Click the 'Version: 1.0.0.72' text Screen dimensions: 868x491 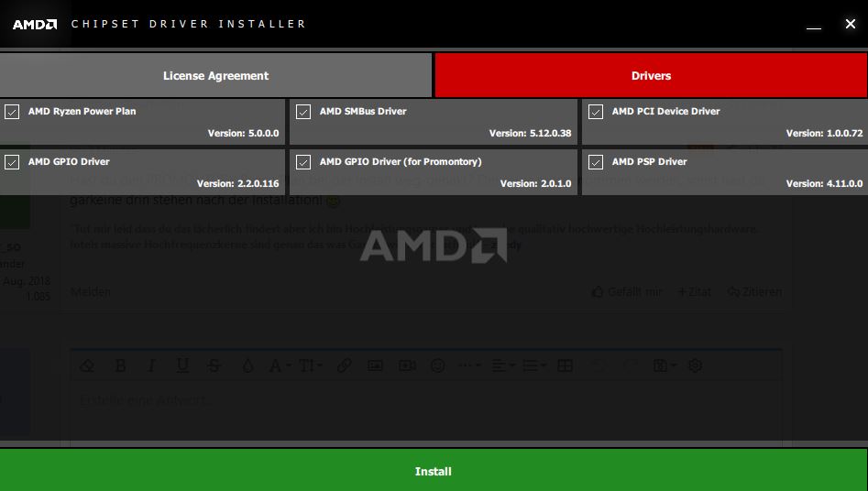(x=824, y=134)
